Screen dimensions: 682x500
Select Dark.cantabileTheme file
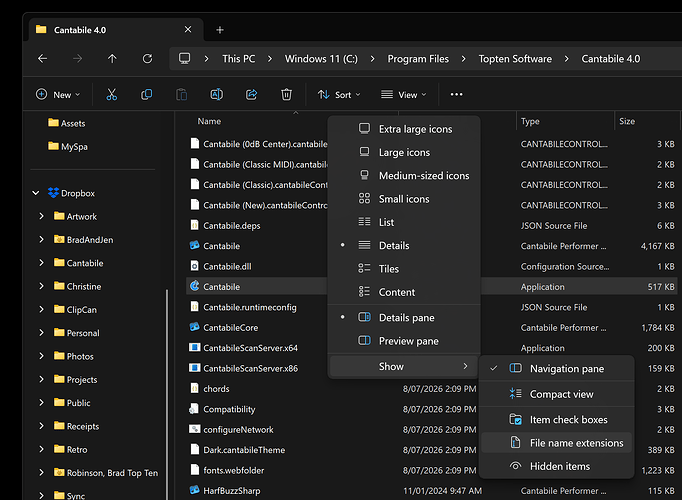pos(244,450)
